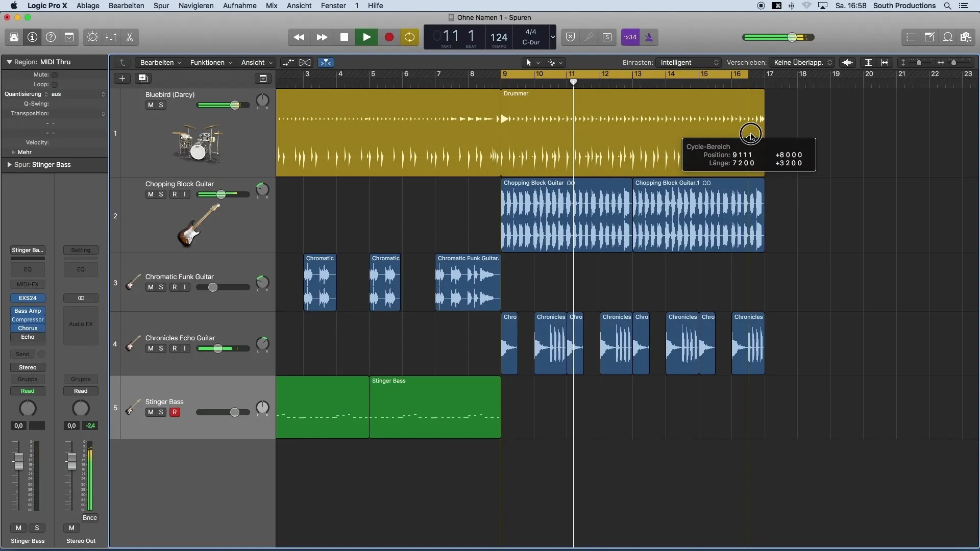Open the List Editors icon
This screenshot has height=551, width=980.
click(911, 37)
